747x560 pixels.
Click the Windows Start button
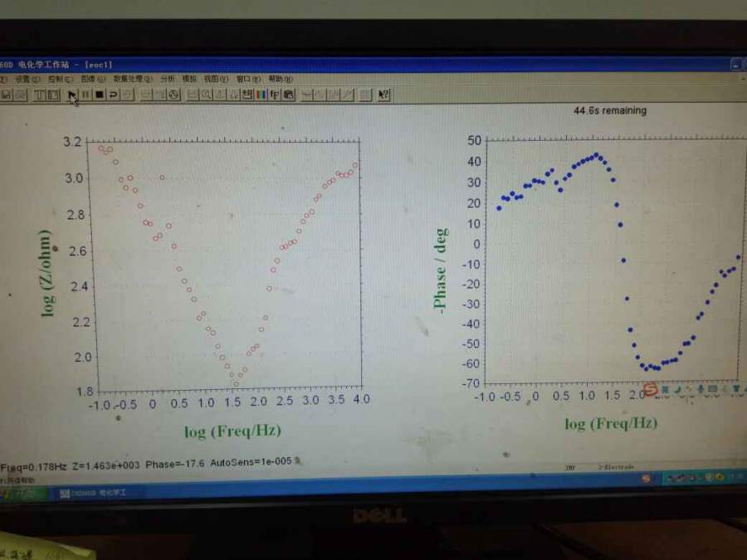(x=24, y=494)
